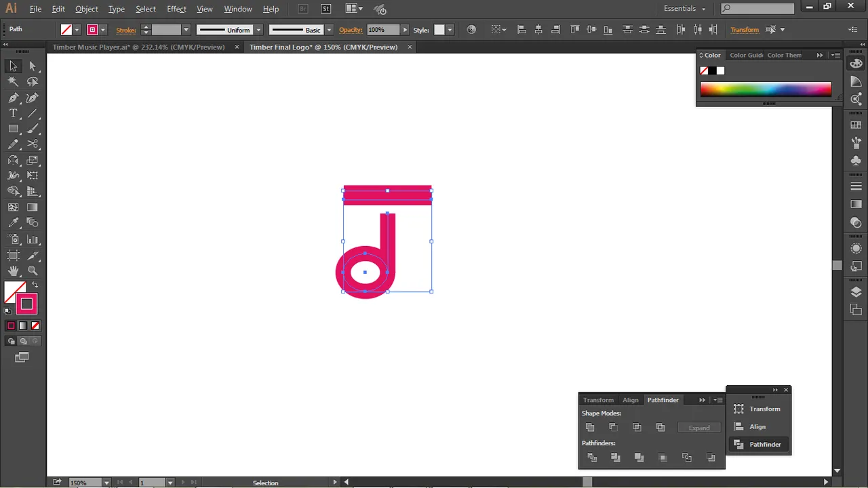868x488 pixels.
Task: Switch to Draw Normal mode
Action: tap(11, 342)
